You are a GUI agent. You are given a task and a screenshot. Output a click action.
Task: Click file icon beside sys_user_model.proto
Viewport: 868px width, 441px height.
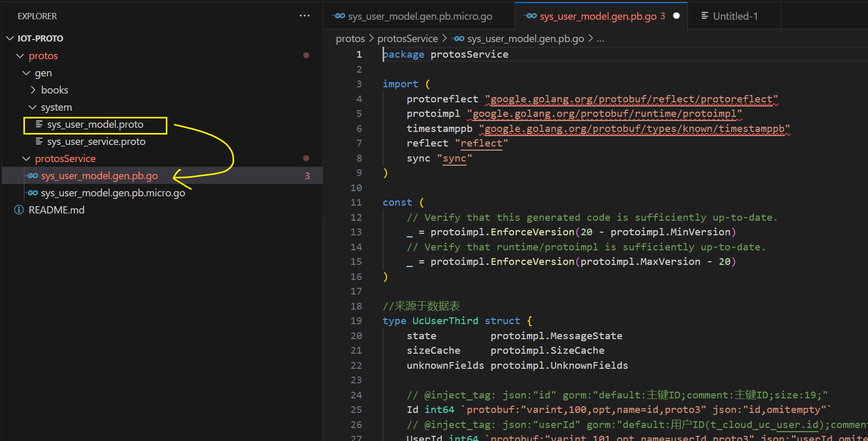(39, 124)
